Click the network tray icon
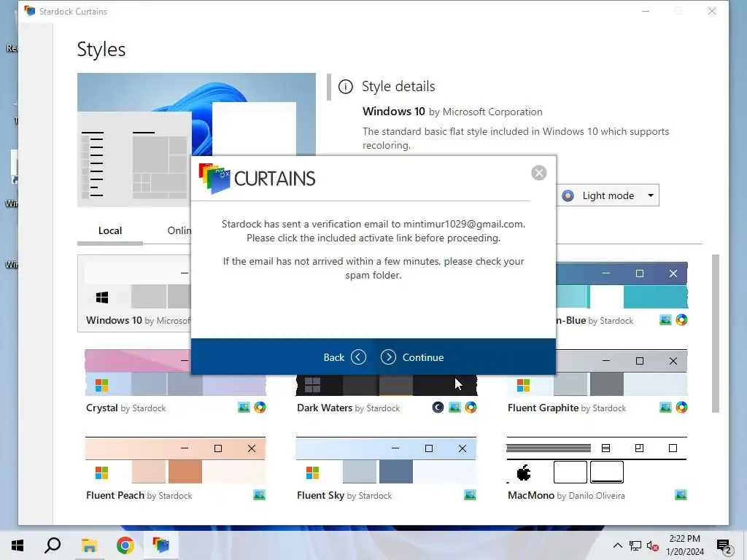 point(635,545)
